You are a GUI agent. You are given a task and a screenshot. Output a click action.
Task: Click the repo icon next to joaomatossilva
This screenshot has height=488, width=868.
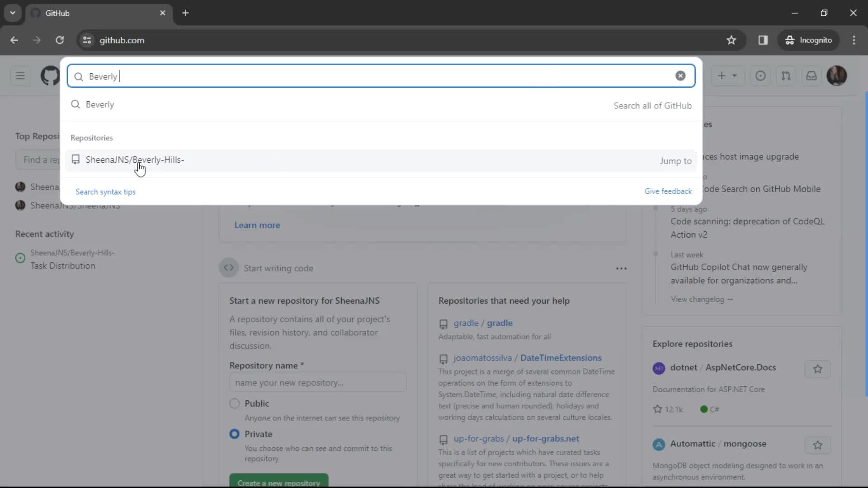pyautogui.click(x=443, y=359)
